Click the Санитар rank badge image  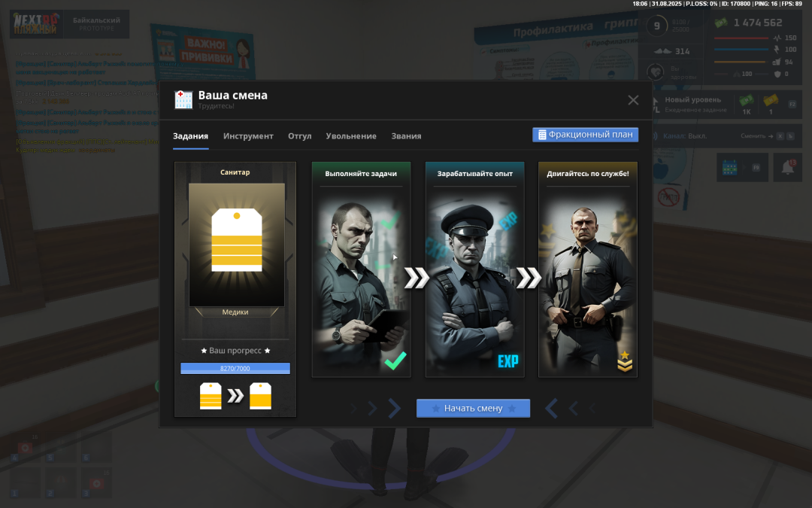click(237, 241)
